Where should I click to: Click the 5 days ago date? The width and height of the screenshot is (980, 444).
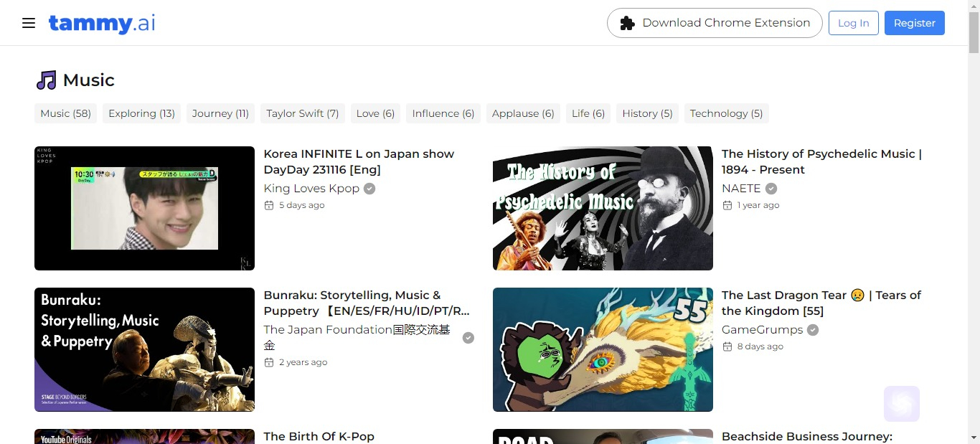(302, 205)
